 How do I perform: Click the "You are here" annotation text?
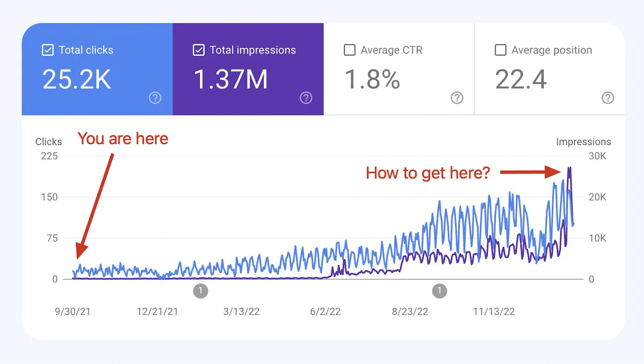pyautogui.click(x=123, y=139)
